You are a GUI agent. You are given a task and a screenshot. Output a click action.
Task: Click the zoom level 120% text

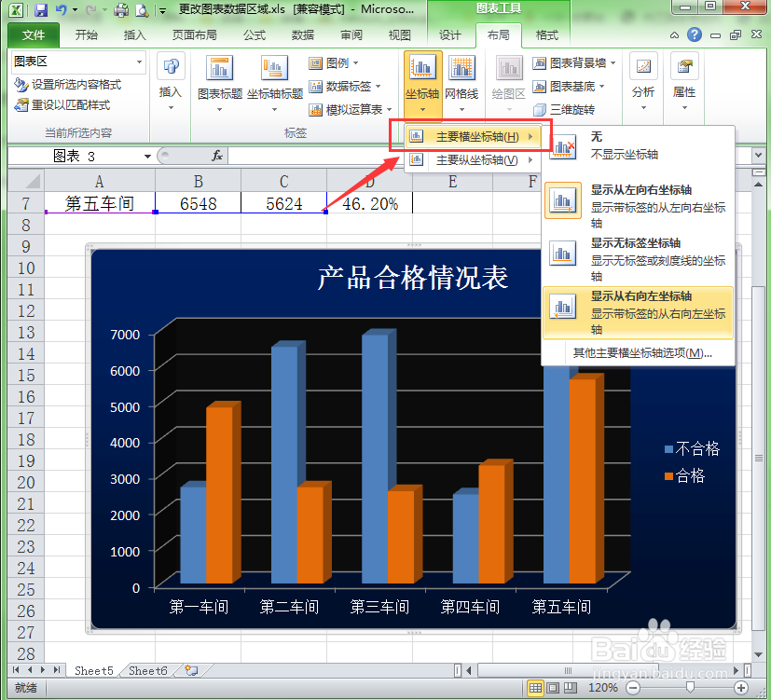point(603,688)
